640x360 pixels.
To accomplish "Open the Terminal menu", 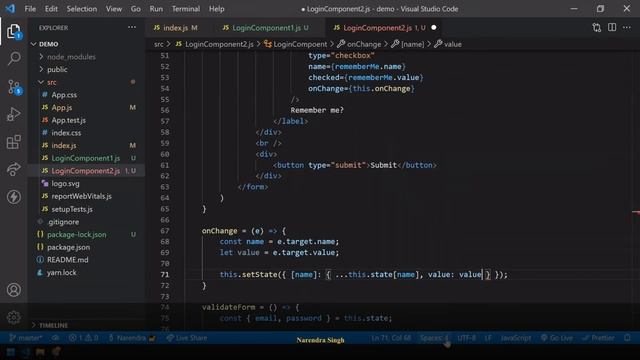I will click(x=186, y=9).
